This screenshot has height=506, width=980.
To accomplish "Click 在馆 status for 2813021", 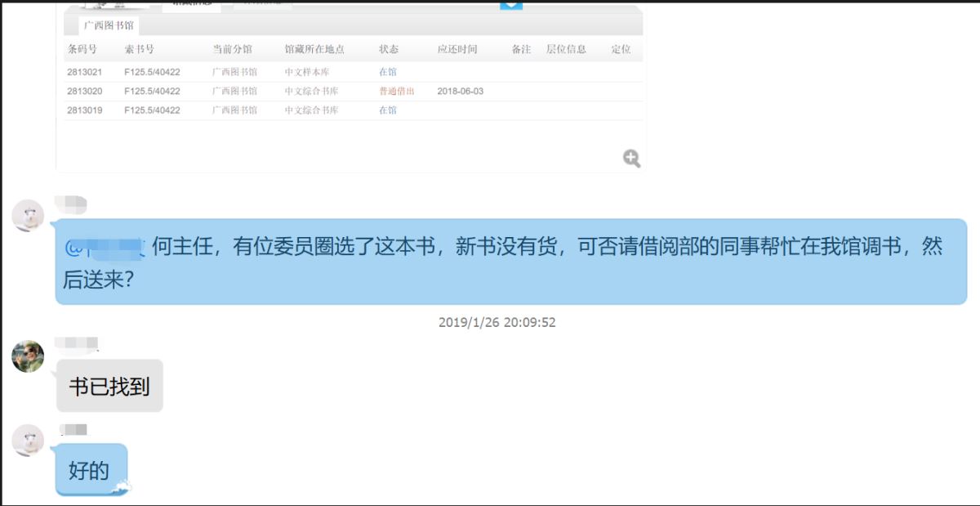I will pos(388,72).
